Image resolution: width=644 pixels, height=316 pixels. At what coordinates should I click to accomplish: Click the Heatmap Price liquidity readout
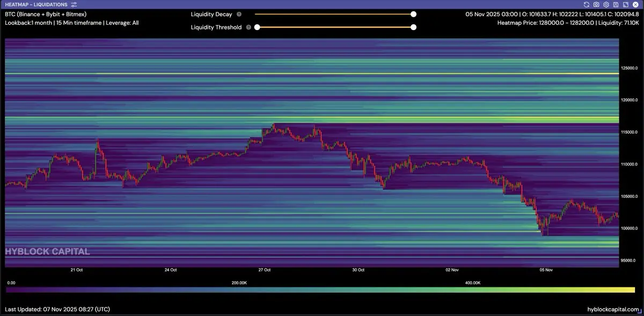[x=568, y=23]
